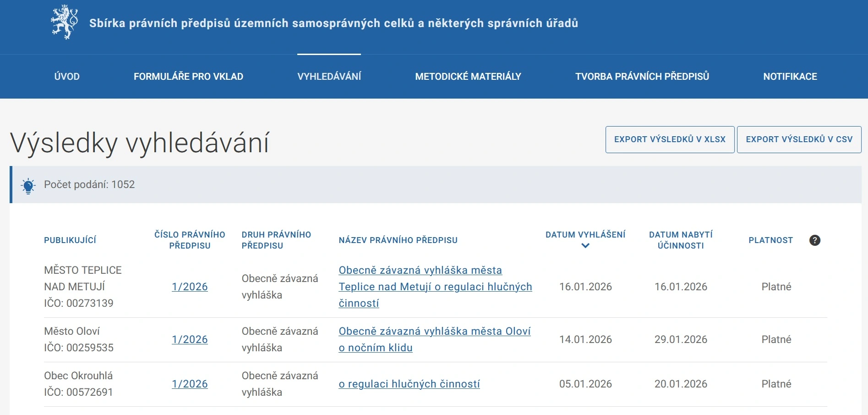Open Okrouhlá 'o regulaci hlučných činností' link
This screenshot has height=415, width=868.
(x=409, y=384)
